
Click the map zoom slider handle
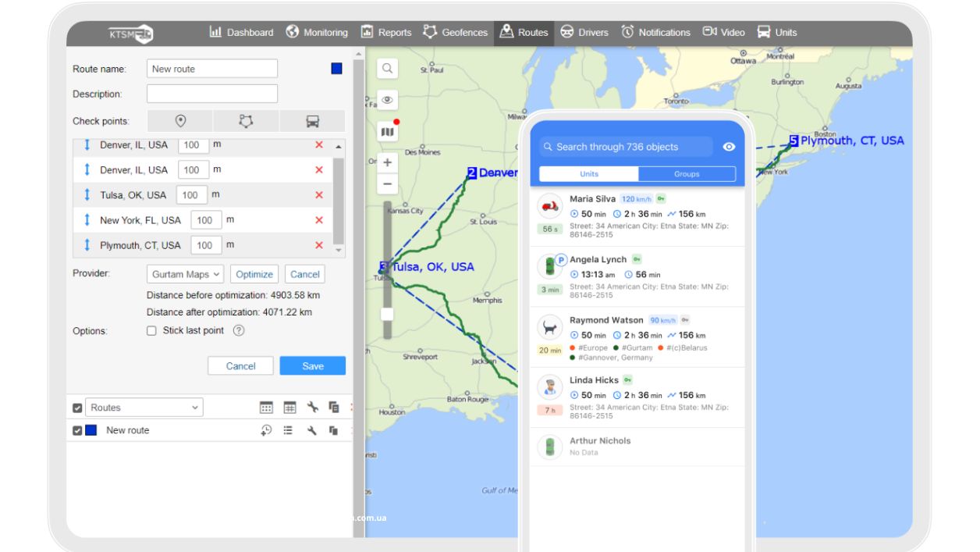387,314
